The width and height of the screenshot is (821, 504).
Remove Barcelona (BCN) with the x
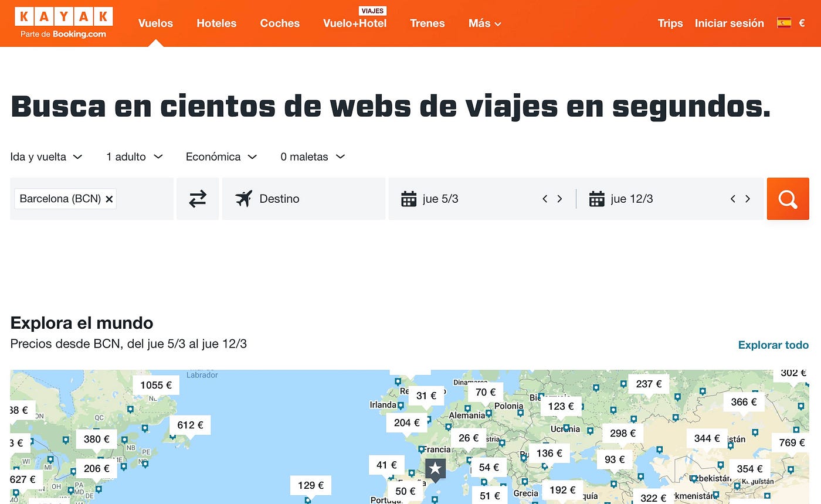click(x=109, y=199)
